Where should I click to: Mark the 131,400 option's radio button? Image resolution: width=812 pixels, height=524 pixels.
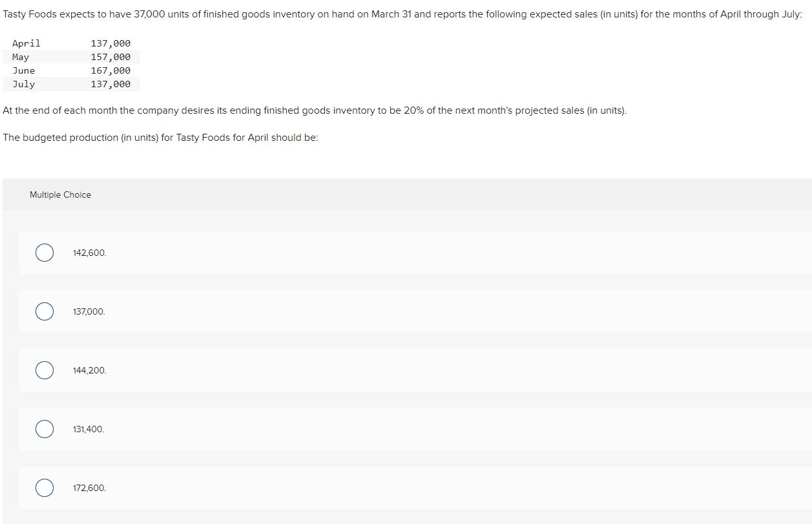(x=45, y=429)
